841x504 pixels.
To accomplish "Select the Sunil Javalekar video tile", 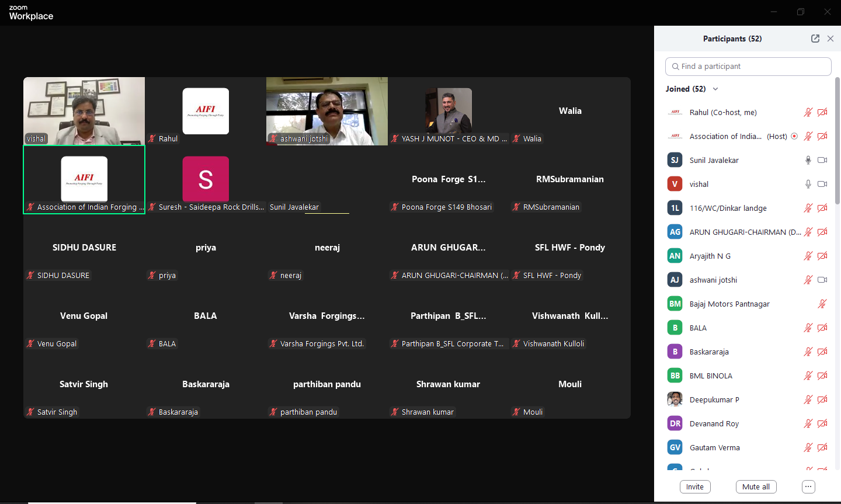I will pos(327,179).
